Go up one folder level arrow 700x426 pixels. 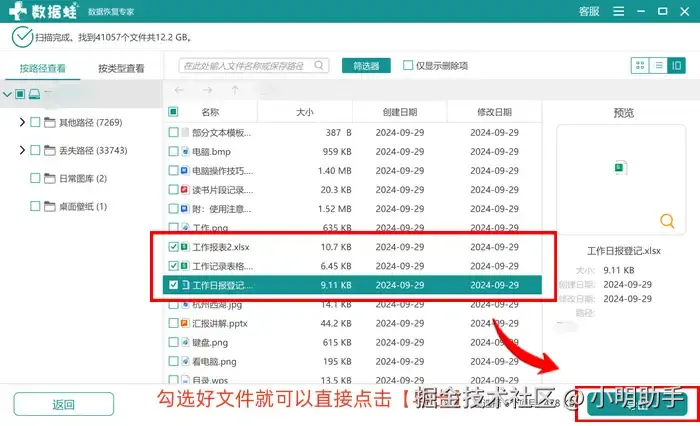click(235, 90)
